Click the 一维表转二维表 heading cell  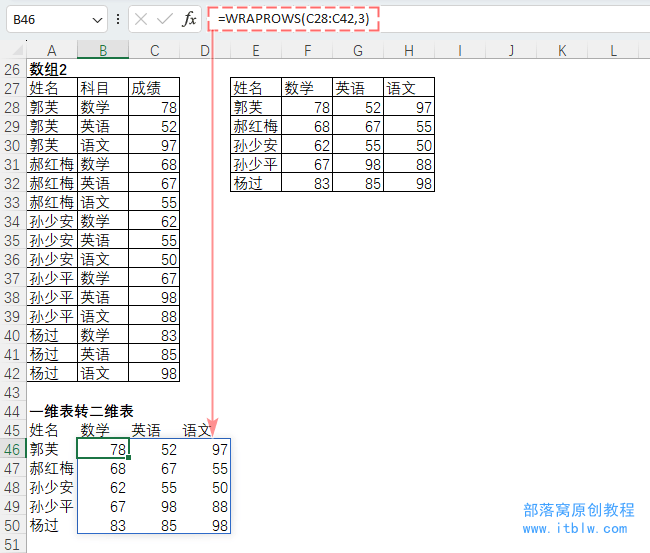[82, 411]
